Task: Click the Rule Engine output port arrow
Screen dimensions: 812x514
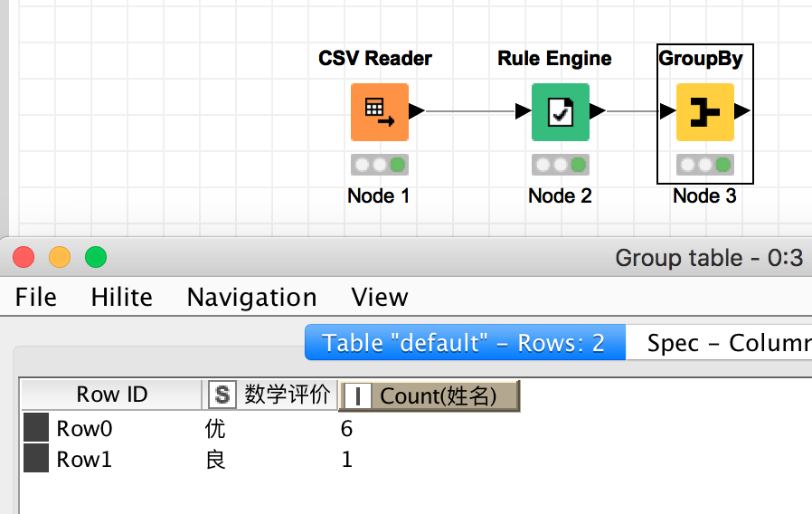Action: [598, 111]
